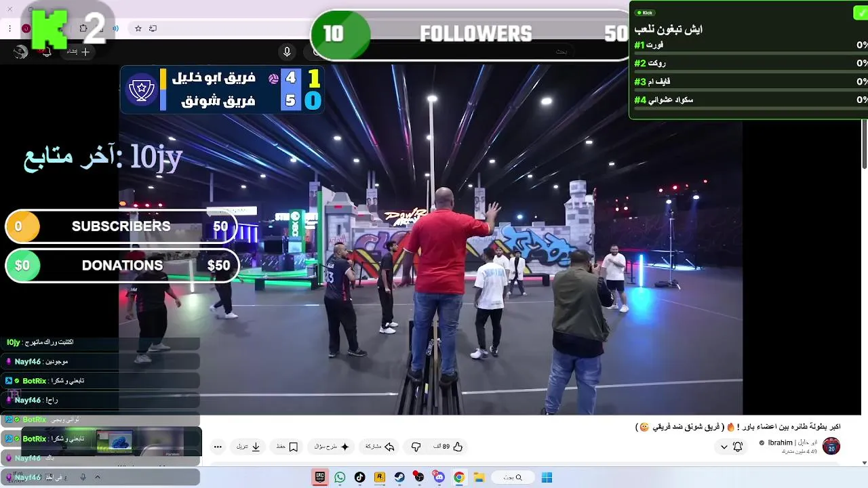
Task: Click Nayf46 message راح! in chat
Action: [x=100, y=400]
